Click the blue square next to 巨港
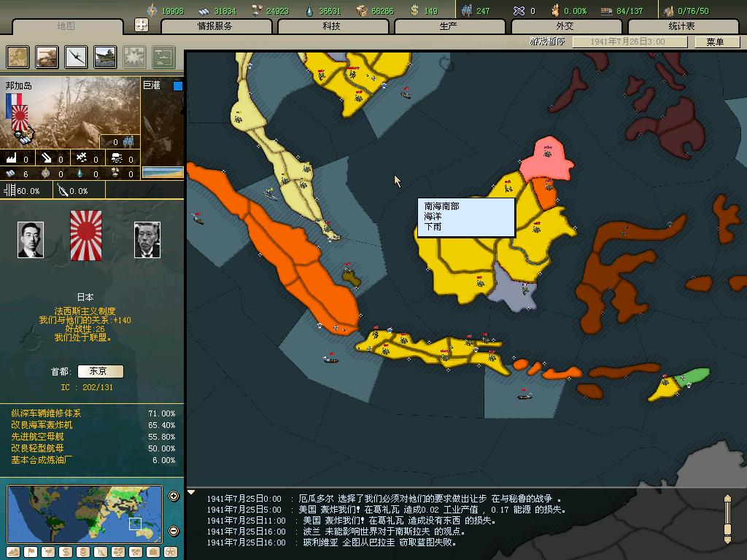This screenshot has width=747, height=560. click(178, 86)
